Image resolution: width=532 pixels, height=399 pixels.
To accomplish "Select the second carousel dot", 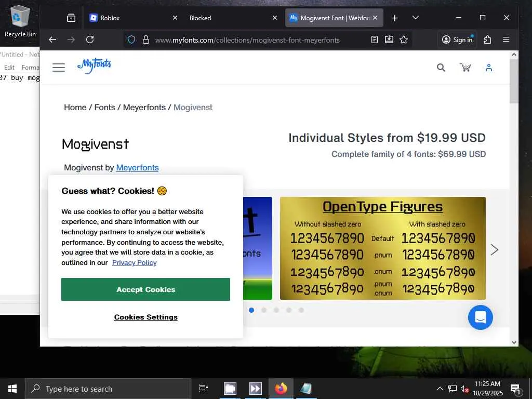I will (264, 310).
